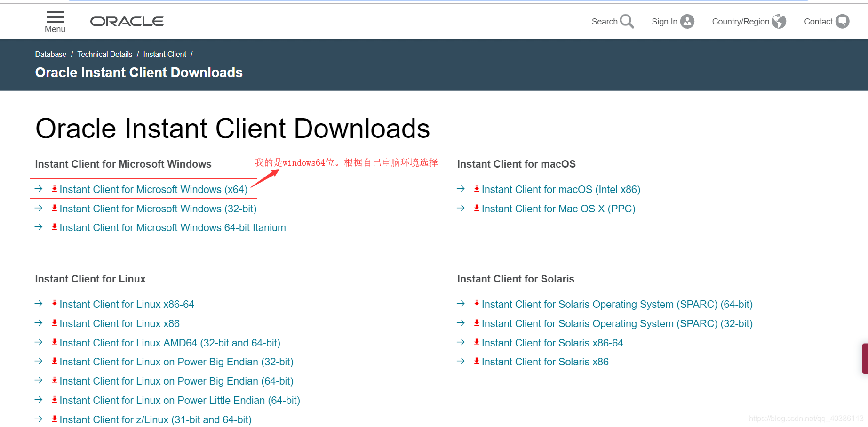Image resolution: width=868 pixels, height=427 pixels.
Task: Click download icon beside Power Little Endian (64-bit)
Action: 55,400
